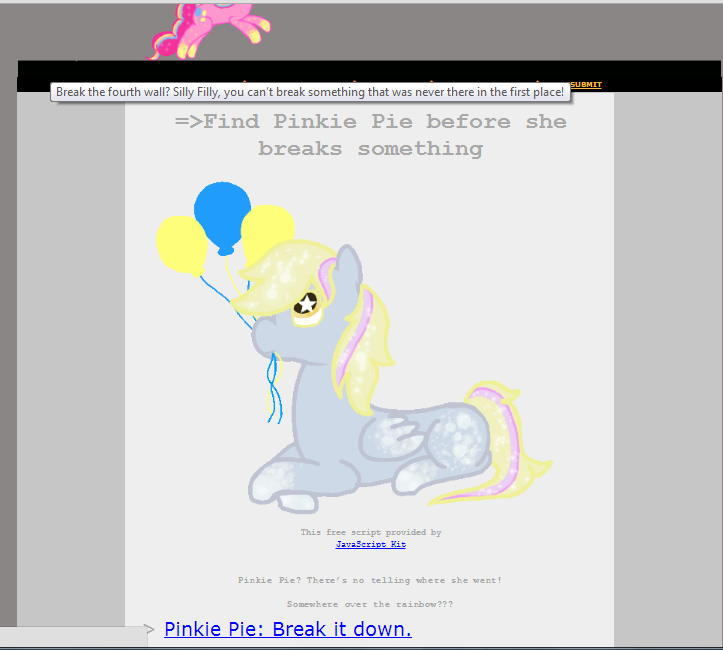Click the 'Break the fourth wall?' tooltip text
This screenshot has width=723, height=650.
310,92
